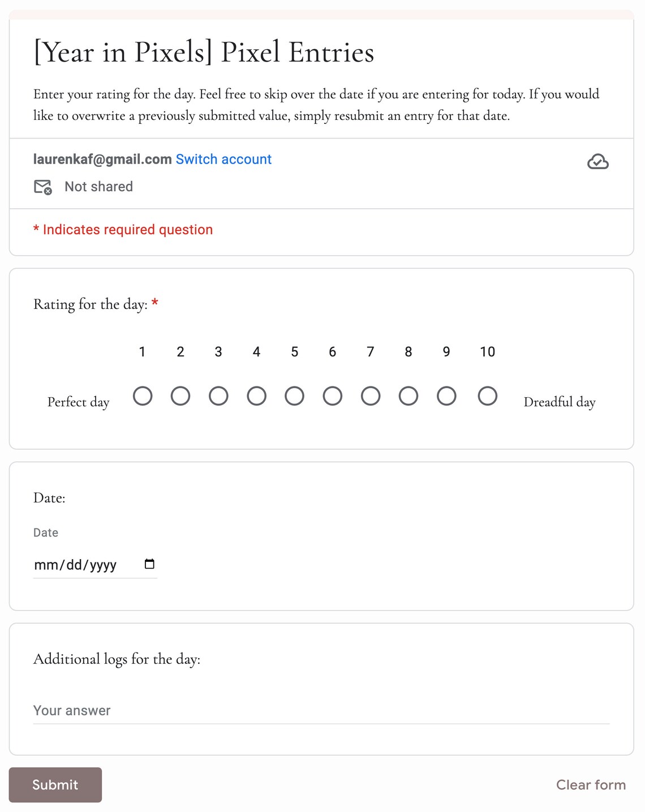This screenshot has width=645, height=812.
Task: Select rating 1 radio button
Action: tap(143, 396)
